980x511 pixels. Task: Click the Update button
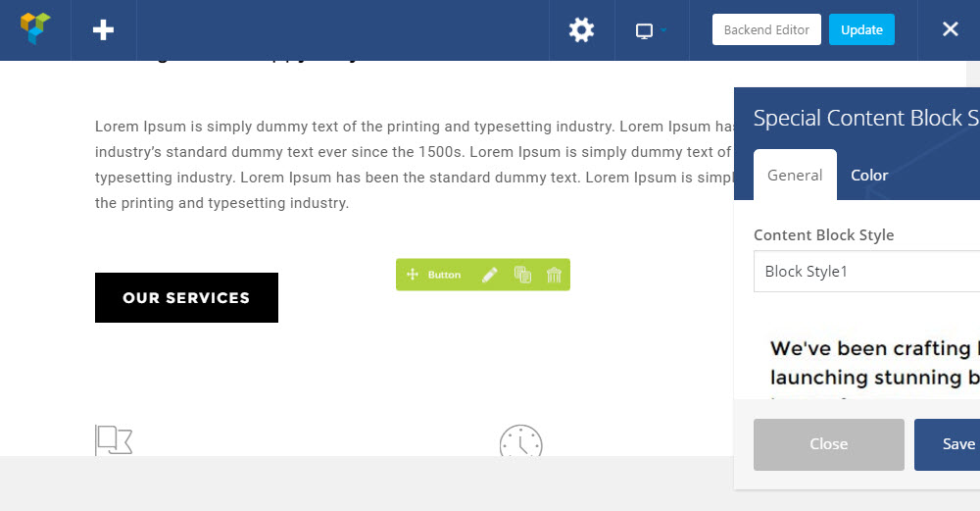861,29
